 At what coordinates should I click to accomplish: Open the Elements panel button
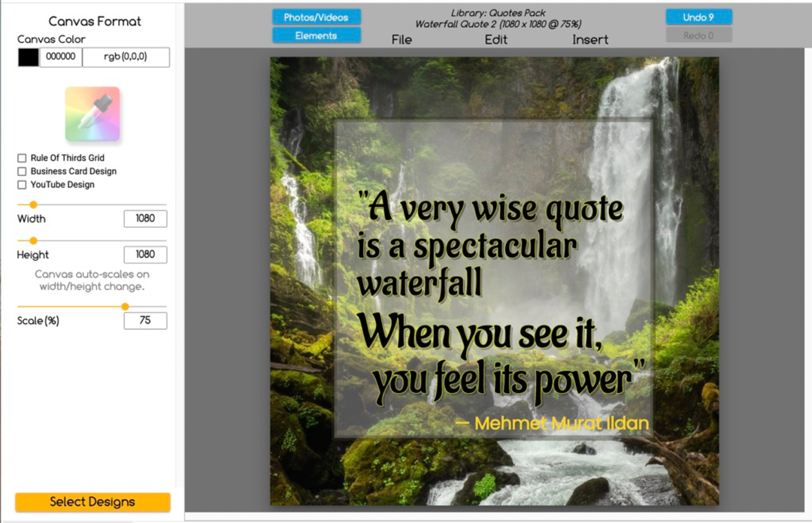[317, 35]
